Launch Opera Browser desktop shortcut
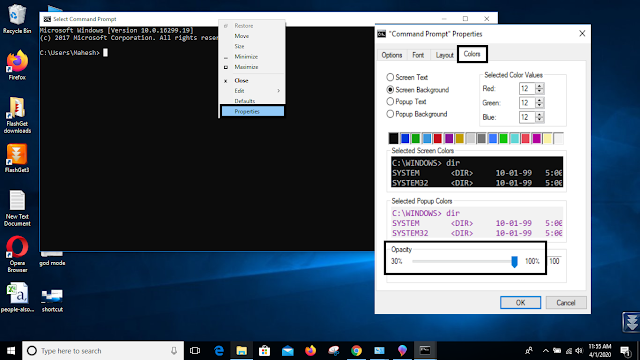Image resolution: width=640 pixels, height=360 pixels. pyautogui.click(x=17, y=254)
